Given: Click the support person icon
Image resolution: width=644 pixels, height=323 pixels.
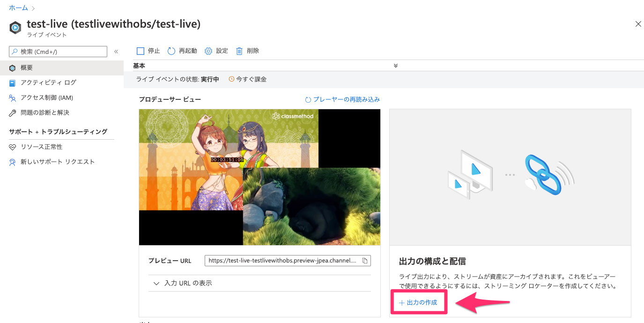Looking at the screenshot, I should pyautogui.click(x=13, y=162).
